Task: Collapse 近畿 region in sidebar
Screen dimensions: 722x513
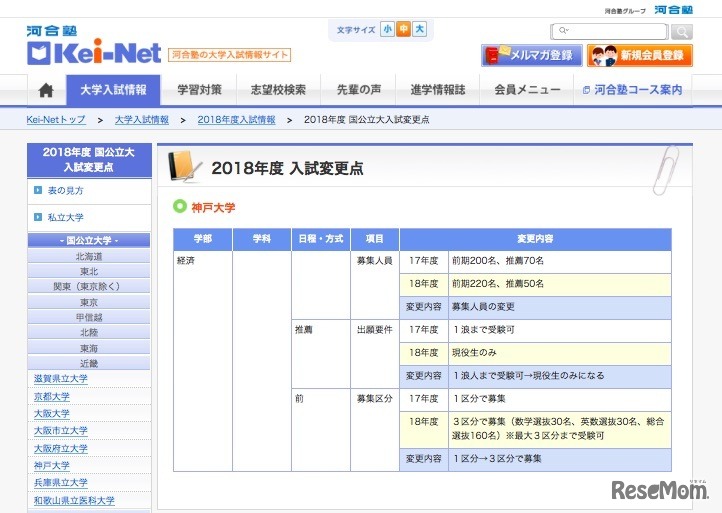Action: pyautogui.click(x=89, y=363)
